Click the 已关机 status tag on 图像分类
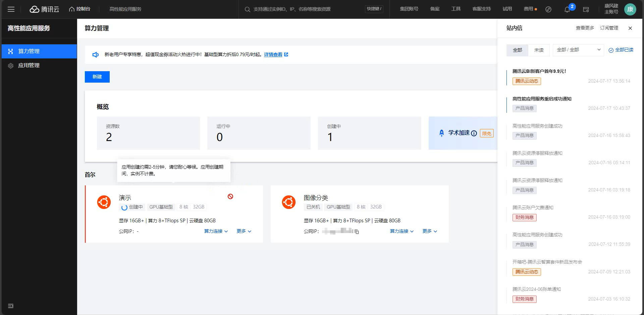The height and width of the screenshot is (315, 644). pos(313,207)
